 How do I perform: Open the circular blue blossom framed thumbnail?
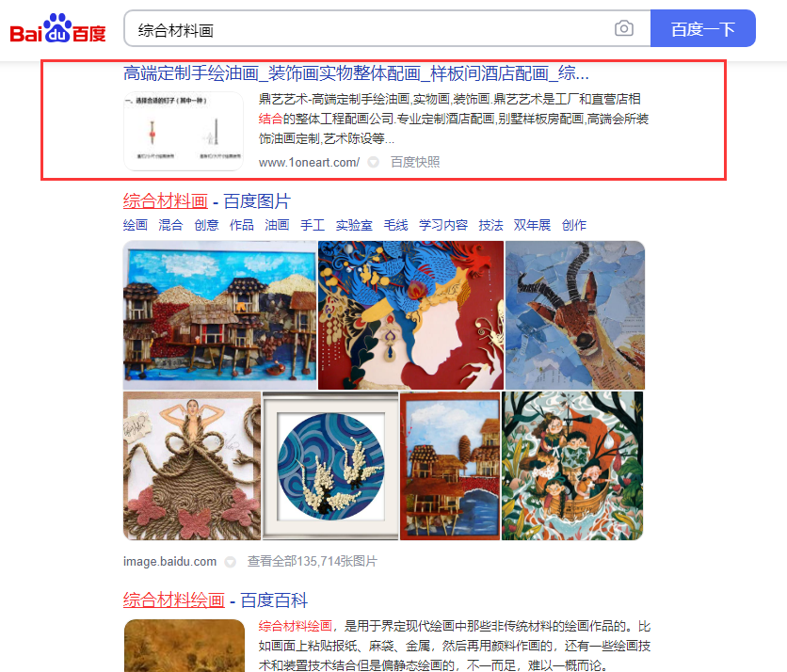(x=330, y=466)
